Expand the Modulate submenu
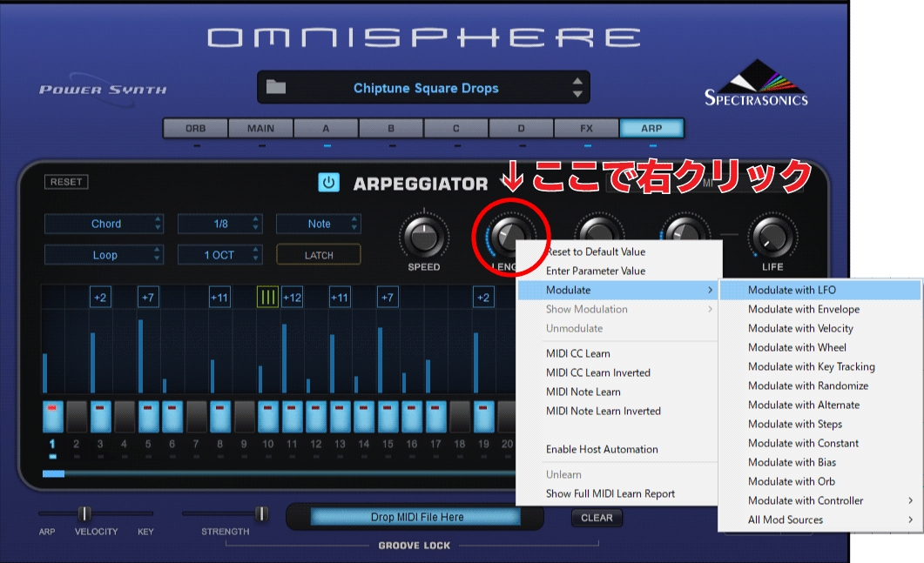The height and width of the screenshot is (563, 924). 617,290
